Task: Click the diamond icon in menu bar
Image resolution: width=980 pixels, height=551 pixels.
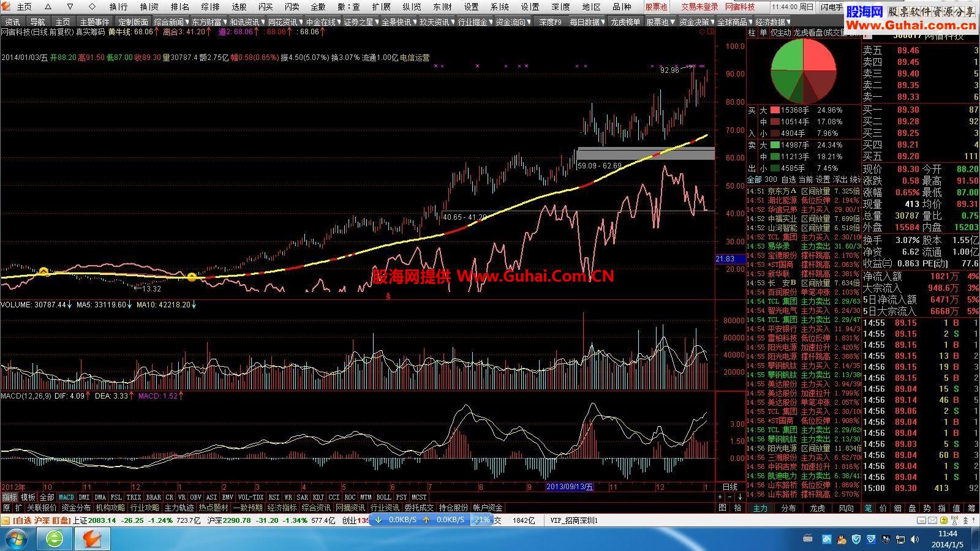Action: tap(92, 7)
